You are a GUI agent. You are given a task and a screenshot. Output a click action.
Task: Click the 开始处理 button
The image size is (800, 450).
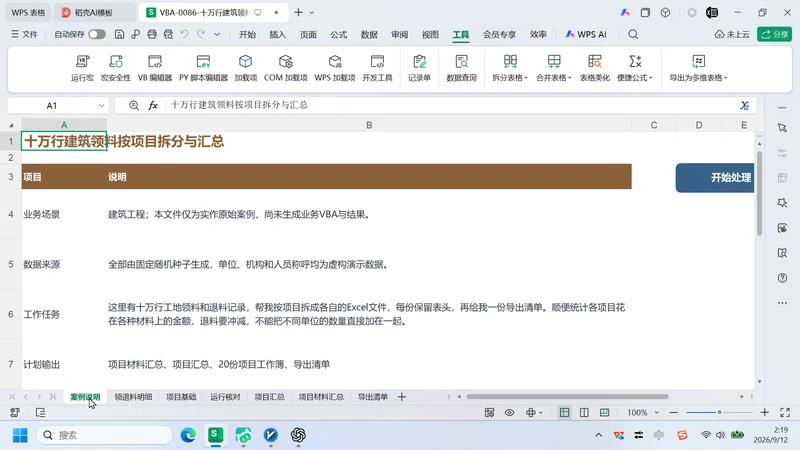click(715, 178)
